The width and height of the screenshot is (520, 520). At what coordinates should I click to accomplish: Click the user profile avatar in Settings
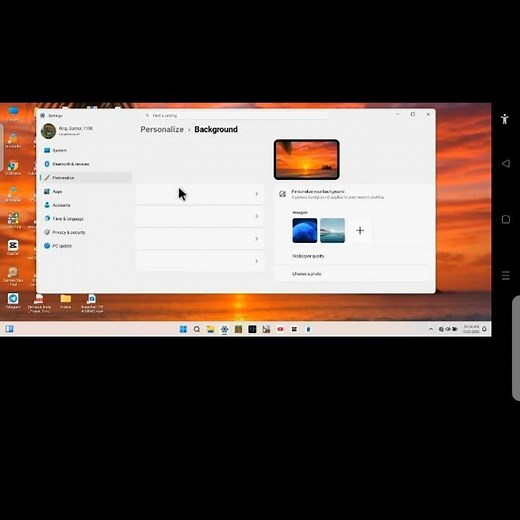click(48, 131)
